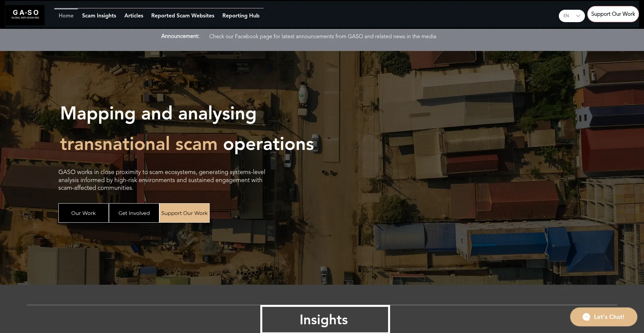Visit the Reporting Hub

240,15
